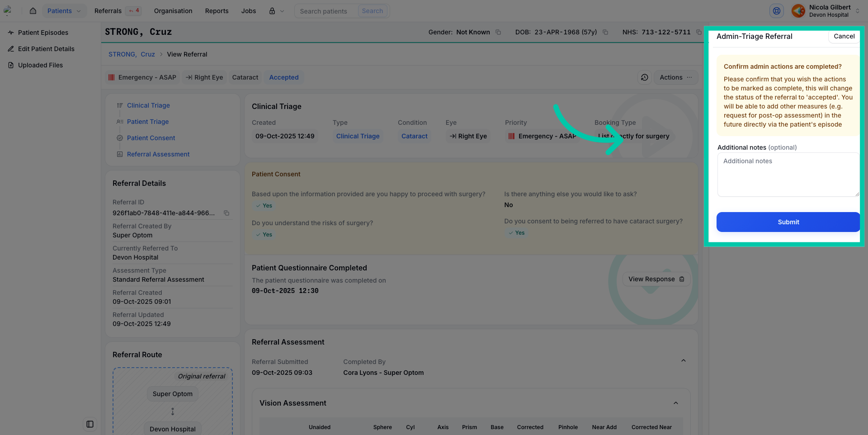
Task: Click the Super Optom node in Referral Route
Action: pyautogui.click(x=173, y=394)
